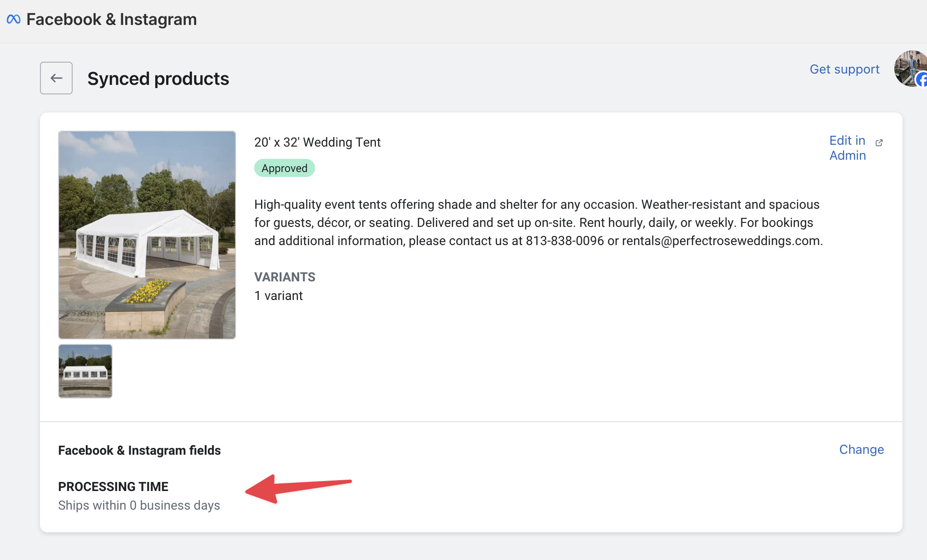This screenshot has width=927, height=560.
Task: Click the Facebook & Instagram fields heading
Action: click(x=139, y=450)
